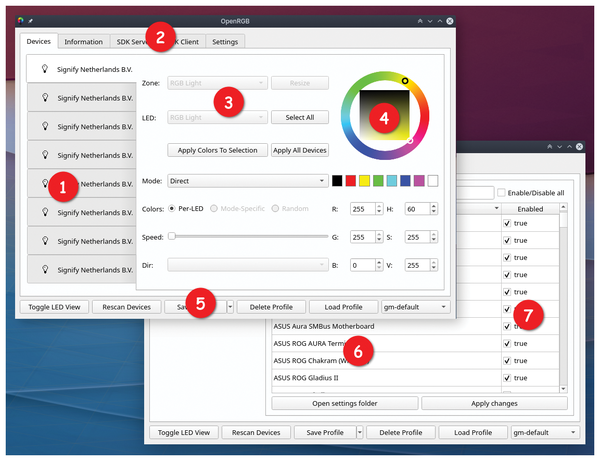Image resolution: width=600 pixels, height=461 pixels.
Task: Toggle first true checkbox in Enabled column
Action: [507, 223]
